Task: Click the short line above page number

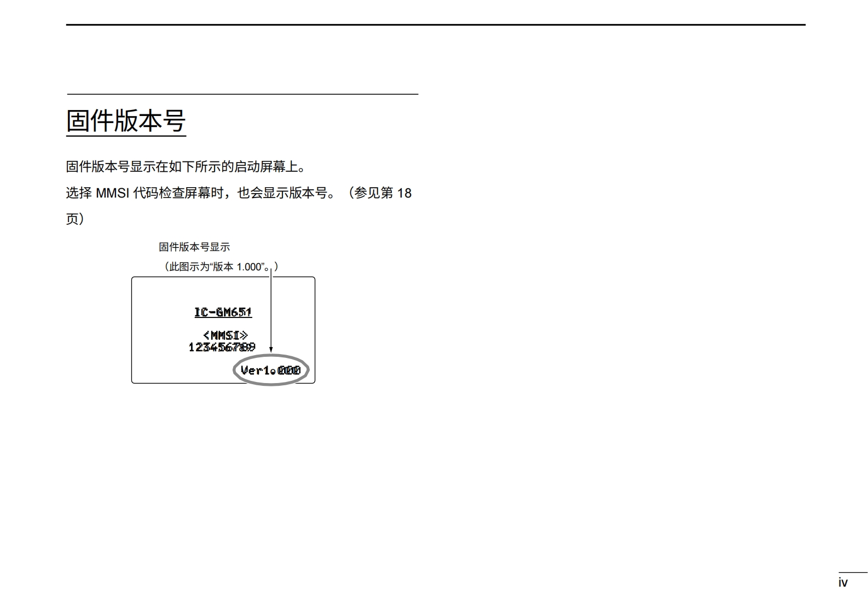Action: (x=853, y=572)
